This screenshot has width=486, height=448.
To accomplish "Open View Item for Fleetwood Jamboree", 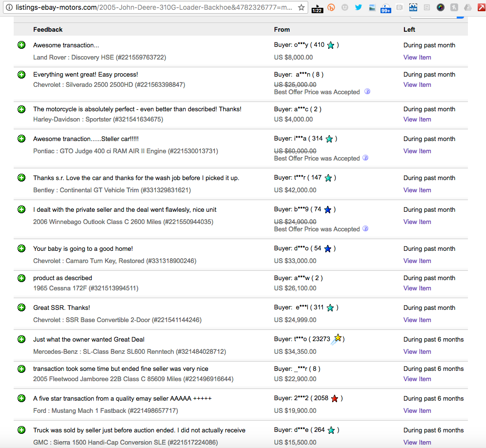I will coord(417,379).
